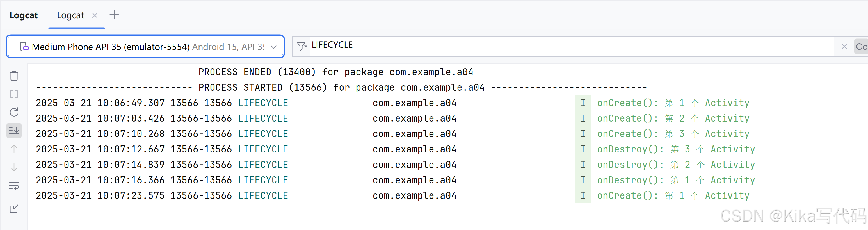Switch to the second Logcat tab
Viewport: 868px width, 230px height.
tap(70, 15)
